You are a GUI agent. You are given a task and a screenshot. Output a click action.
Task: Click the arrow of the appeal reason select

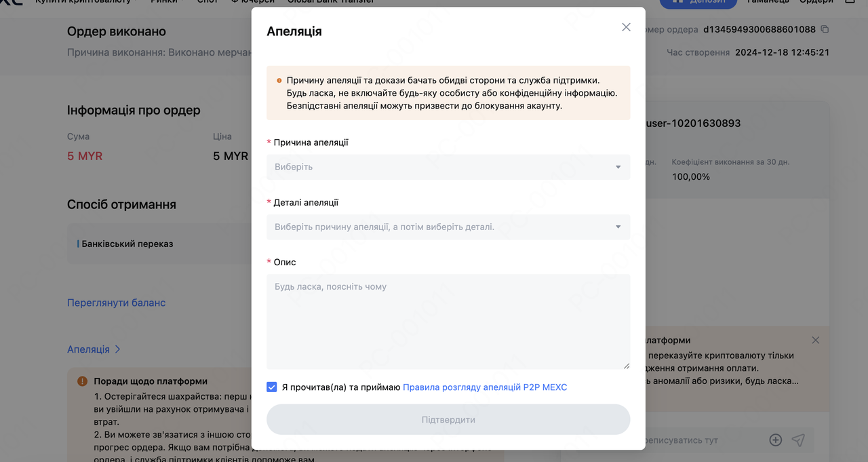(x=618, y=167)
